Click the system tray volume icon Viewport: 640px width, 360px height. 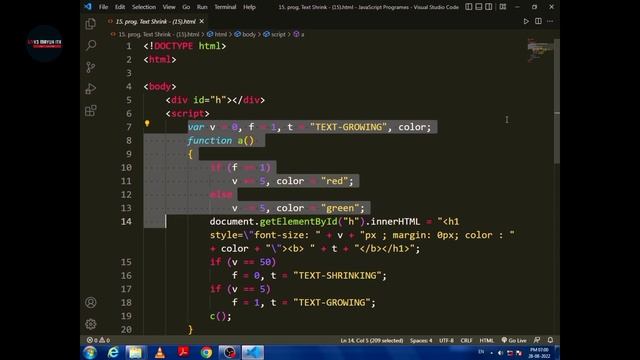click(500, 353)
